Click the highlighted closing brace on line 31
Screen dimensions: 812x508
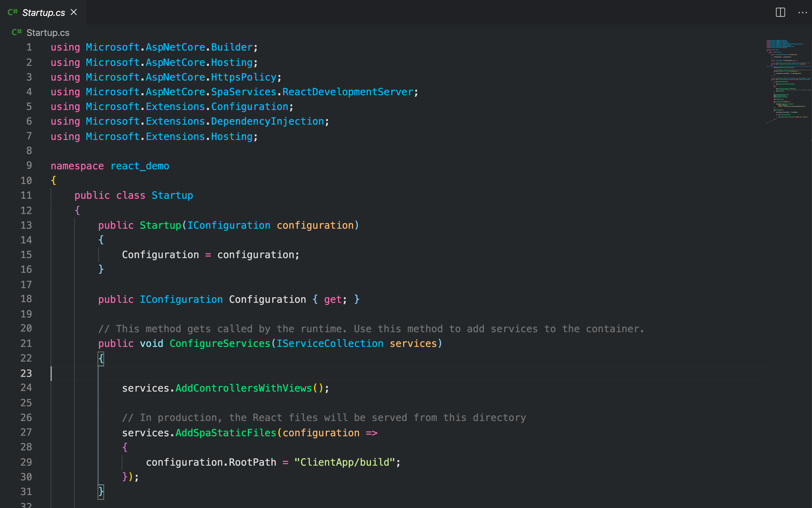(x=101, y=492)
